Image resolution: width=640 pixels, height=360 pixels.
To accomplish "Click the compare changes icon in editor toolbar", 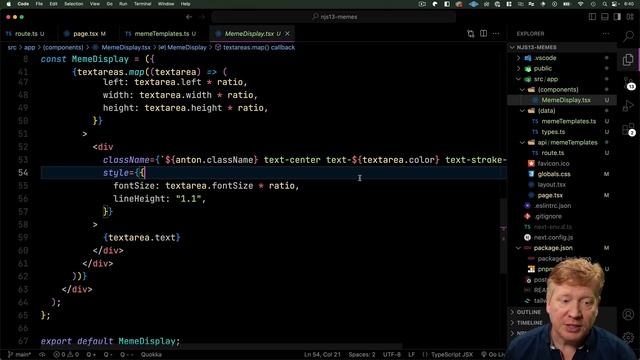I will (471, 34).
